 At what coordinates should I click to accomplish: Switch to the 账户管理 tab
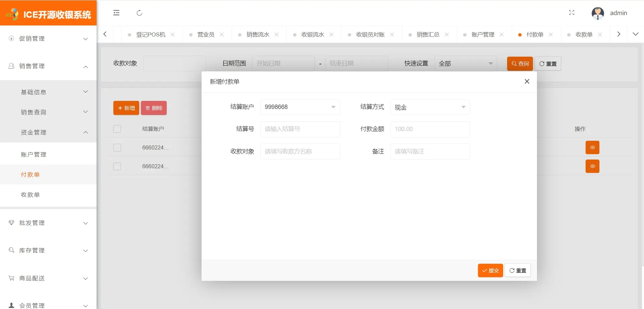coord(483,35)
